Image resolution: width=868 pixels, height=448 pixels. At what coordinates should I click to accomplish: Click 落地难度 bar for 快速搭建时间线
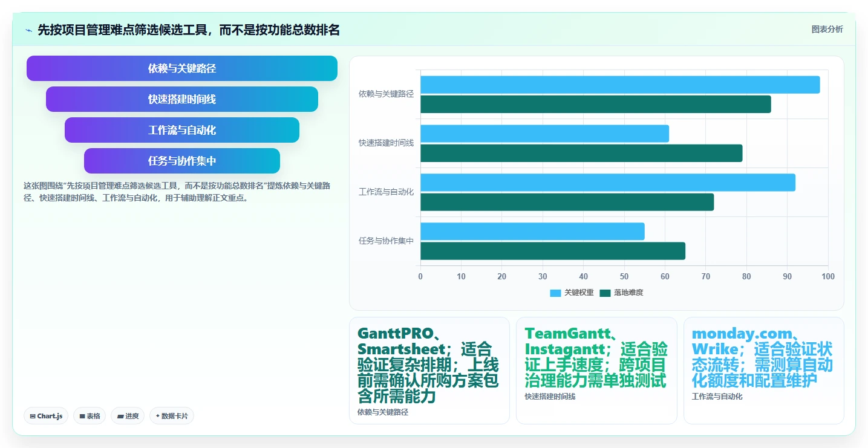pyautogui.click(x=581, y=153)
